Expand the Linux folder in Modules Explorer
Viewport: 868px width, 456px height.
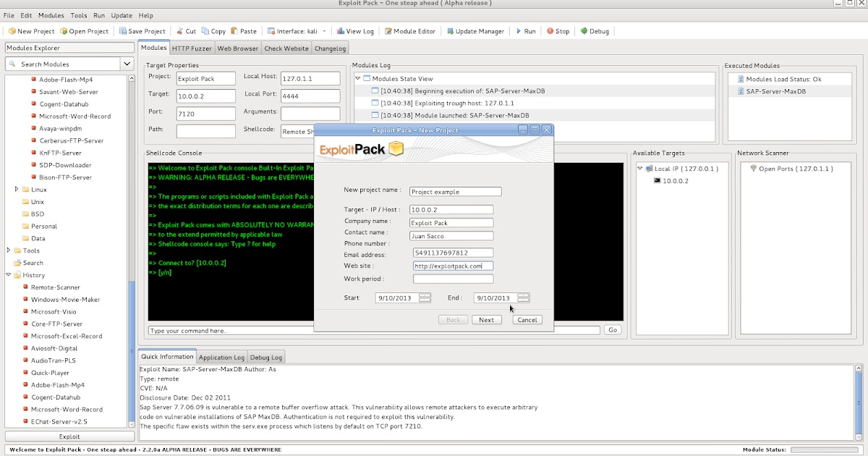(17, 189)
